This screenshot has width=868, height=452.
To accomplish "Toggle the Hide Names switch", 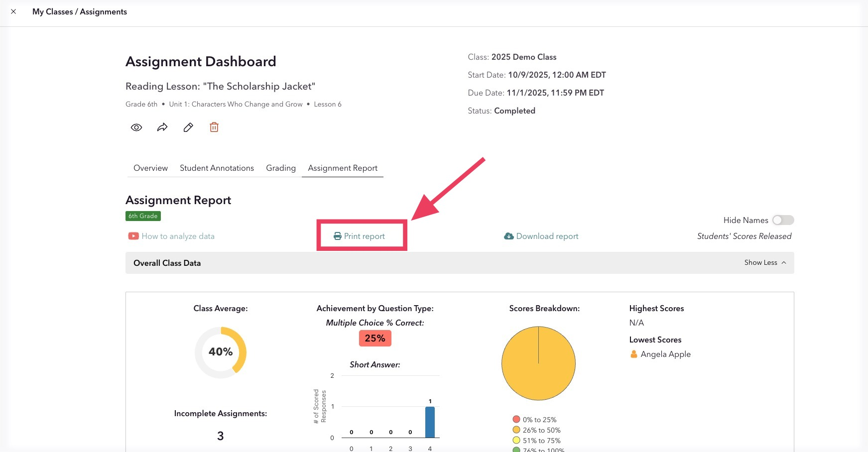I will pos(783,220).
